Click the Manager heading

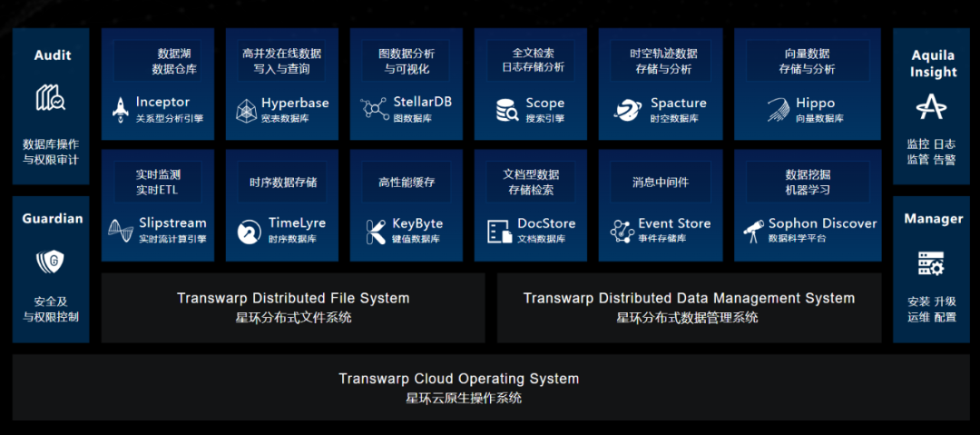933,219
